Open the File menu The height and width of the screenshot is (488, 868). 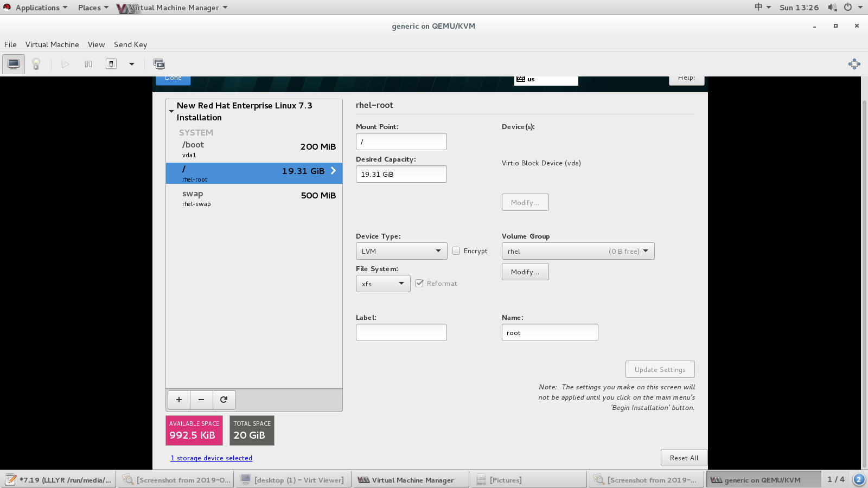point(10,44)
